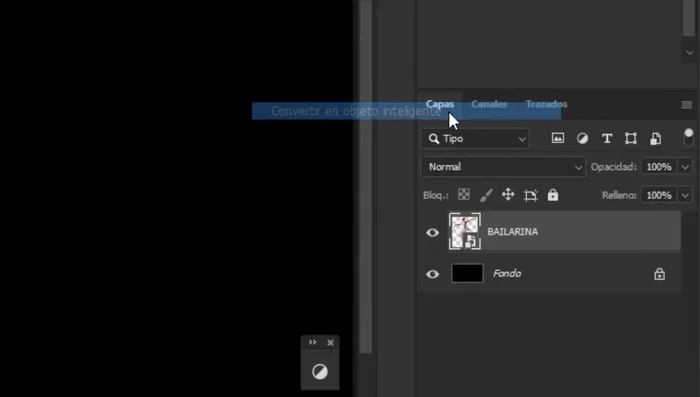
Task: Click the adjustments icon in the floating panel
Action: [x=320, y=371]
